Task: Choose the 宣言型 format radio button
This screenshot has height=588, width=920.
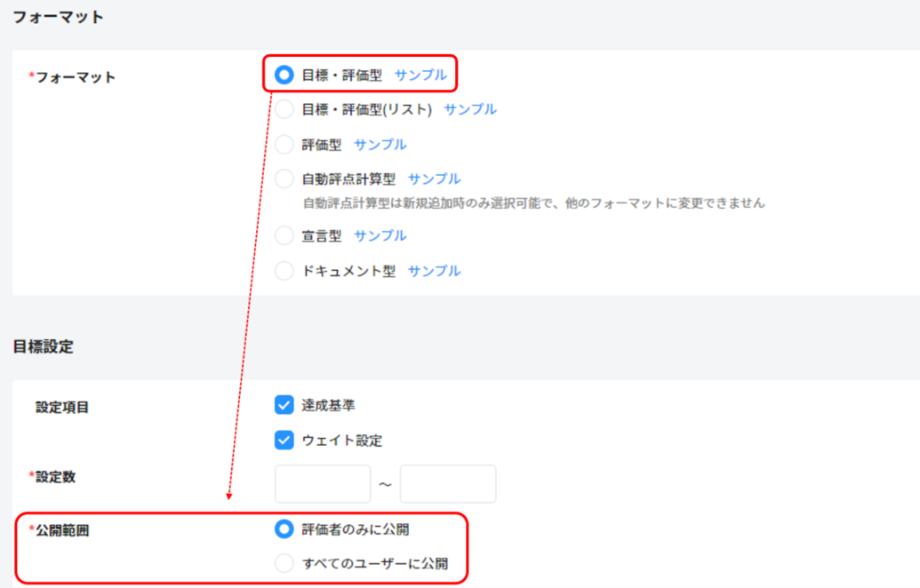Action: click(284, 235)
